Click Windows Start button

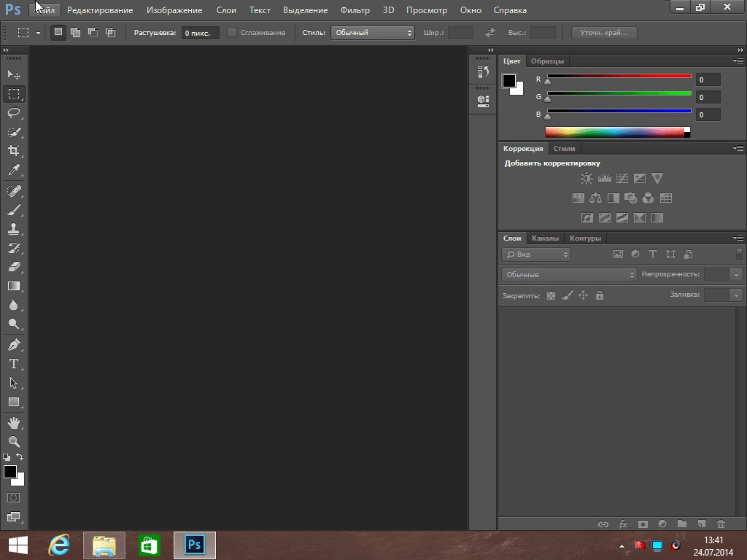pyautogui.click(x=18, y=545)
